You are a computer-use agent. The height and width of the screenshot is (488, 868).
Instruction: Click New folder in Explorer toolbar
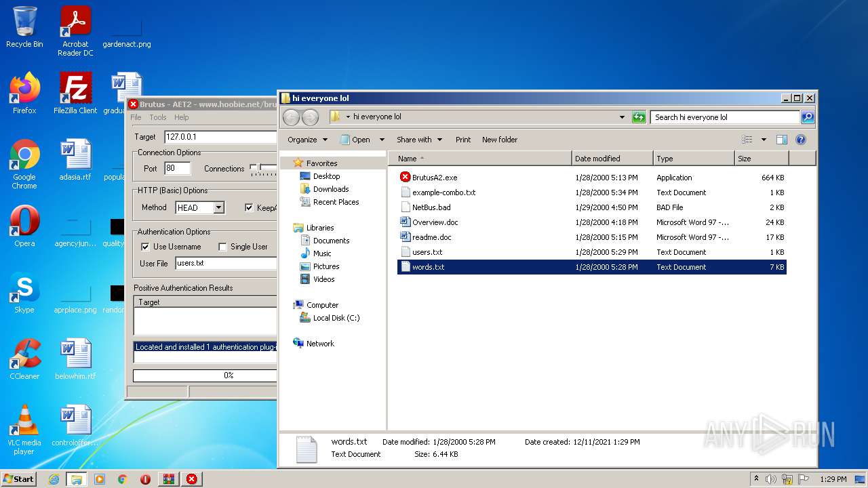click(x=500, y=140)
